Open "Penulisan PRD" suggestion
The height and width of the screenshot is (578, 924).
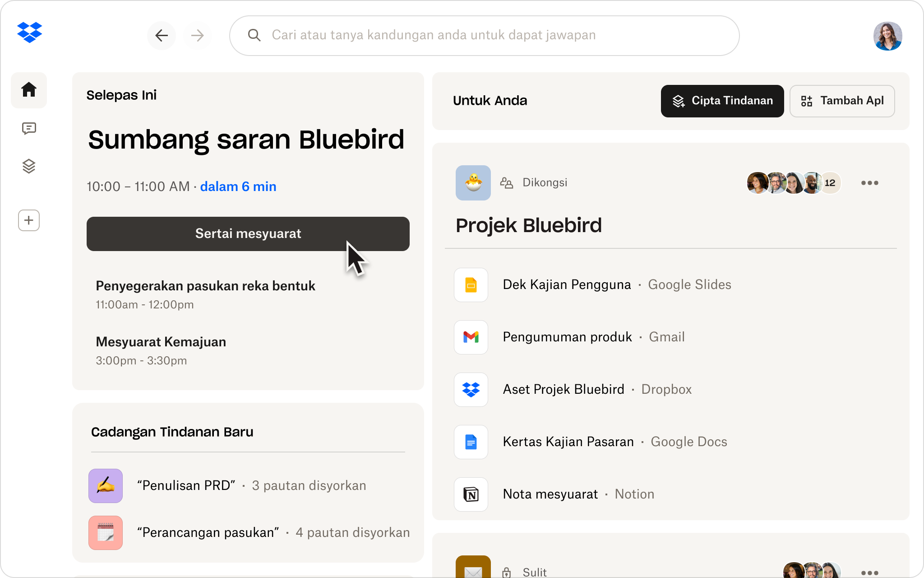click(227, 486)
